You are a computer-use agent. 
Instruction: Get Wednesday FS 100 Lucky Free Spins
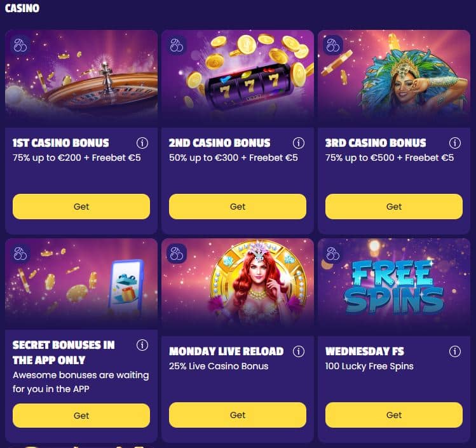click(x=394, y=415)
